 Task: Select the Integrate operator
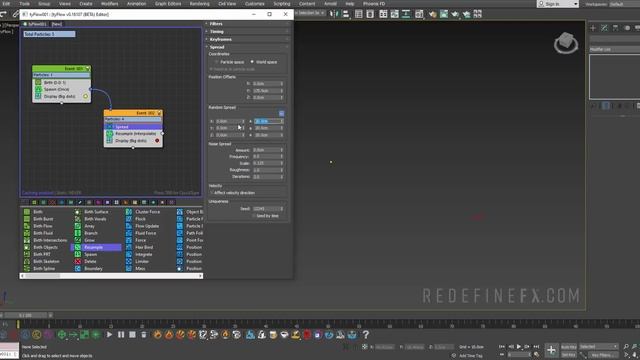(143, 254)
